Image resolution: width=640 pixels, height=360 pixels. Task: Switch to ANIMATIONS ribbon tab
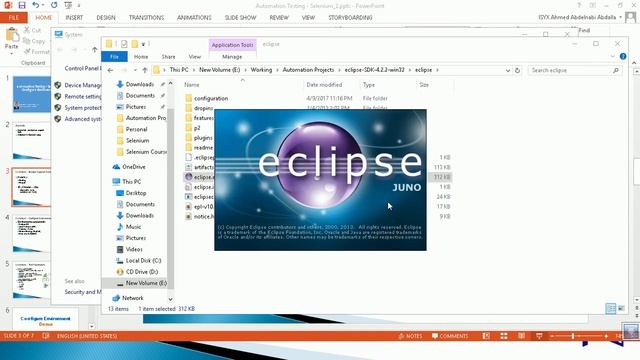(194, 18)
